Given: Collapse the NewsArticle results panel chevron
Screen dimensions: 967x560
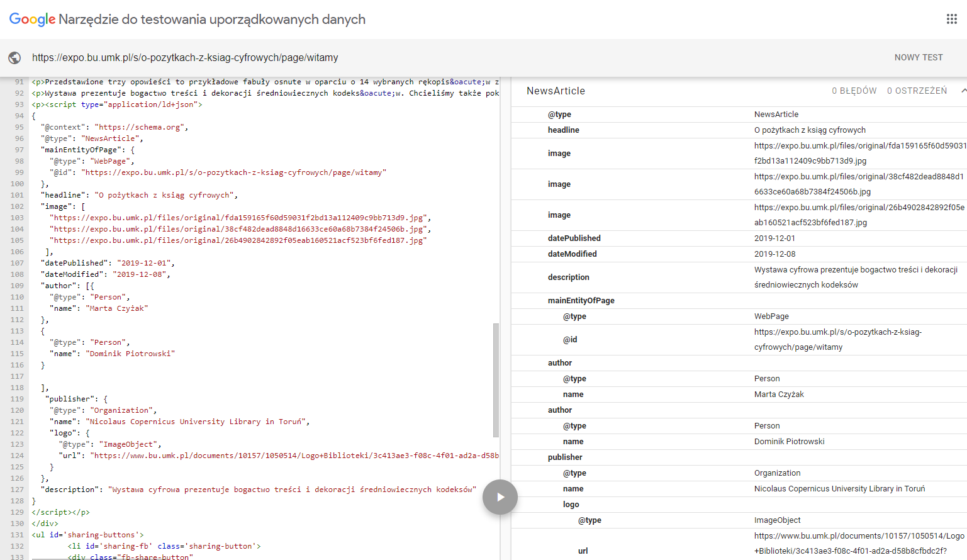Looking at the screenshot, I should tap(963, 91).
